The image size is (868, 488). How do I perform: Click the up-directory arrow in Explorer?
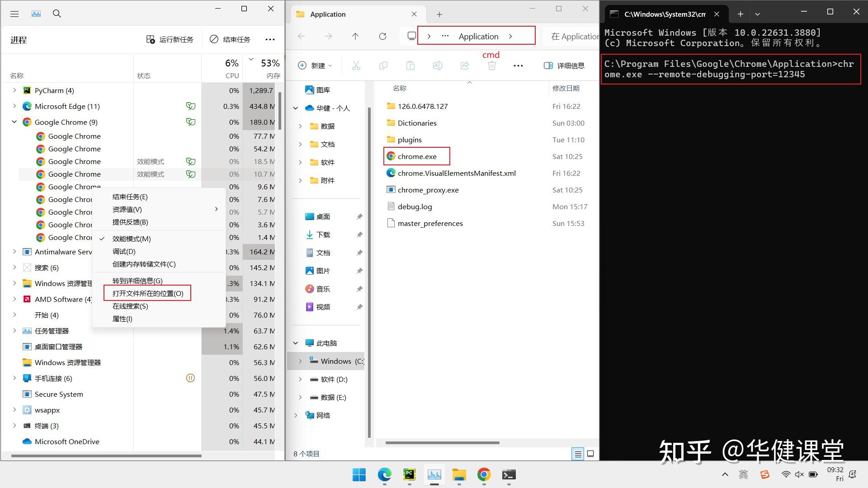(x=355, y=36)
